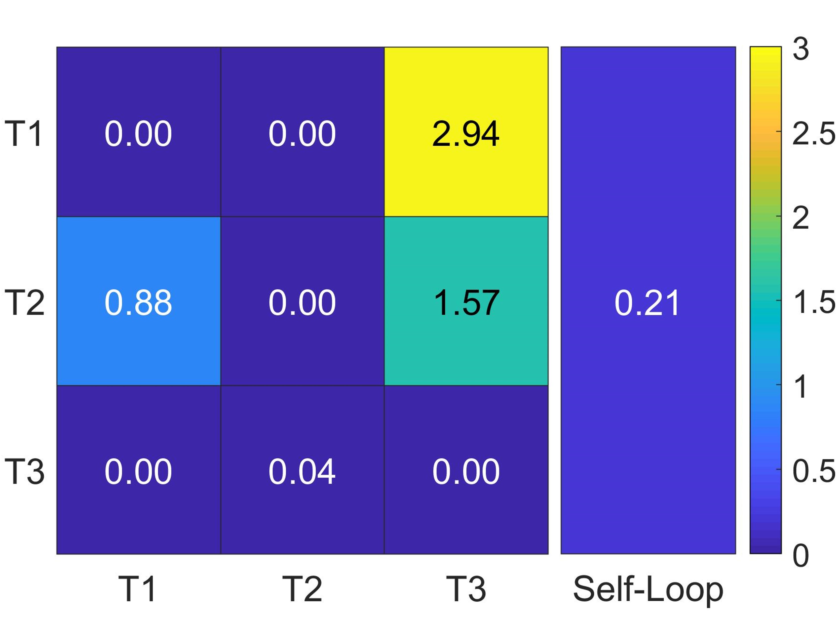Select the T2 label on the bottom axis
840x623 pixels.
(x=302, y=589)
